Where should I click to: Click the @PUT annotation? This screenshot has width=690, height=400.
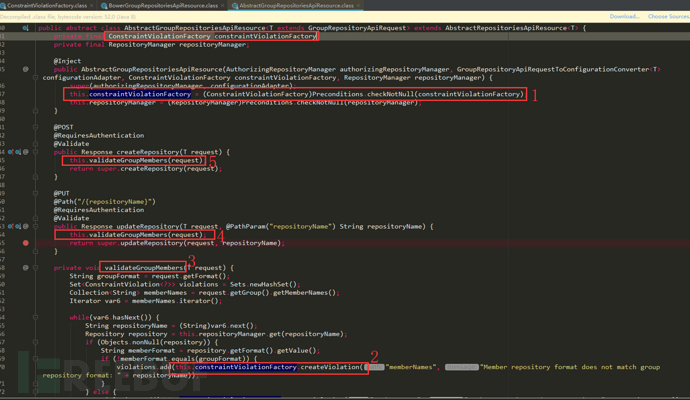click(x=62, y=193)
